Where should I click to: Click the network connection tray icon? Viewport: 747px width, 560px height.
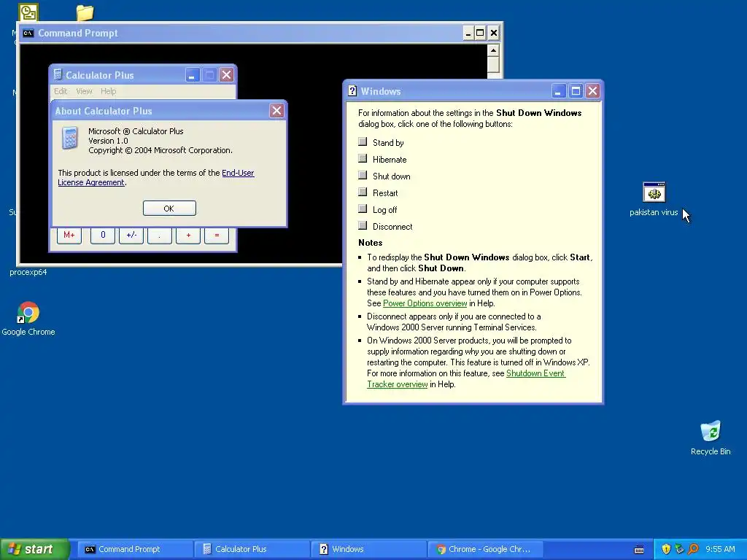pyautogui.click(x=679, y=549)
